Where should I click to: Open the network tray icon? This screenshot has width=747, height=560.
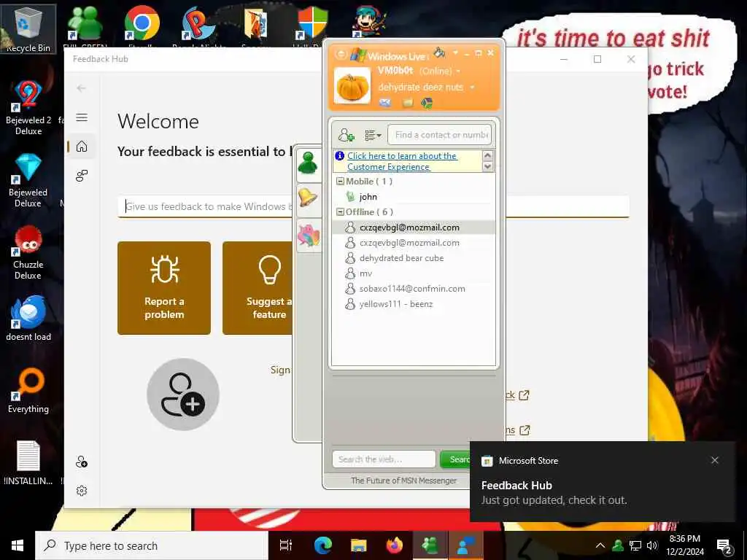pos(635,545)
